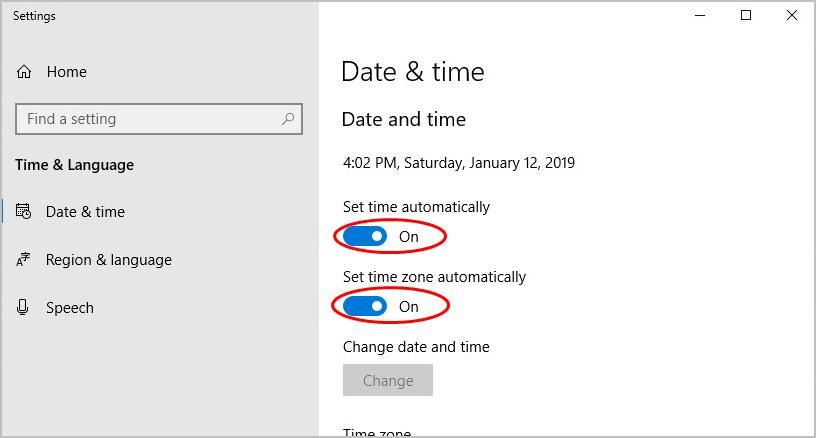Click the Date & time calendar-clock icon

[x=24, y=212]
